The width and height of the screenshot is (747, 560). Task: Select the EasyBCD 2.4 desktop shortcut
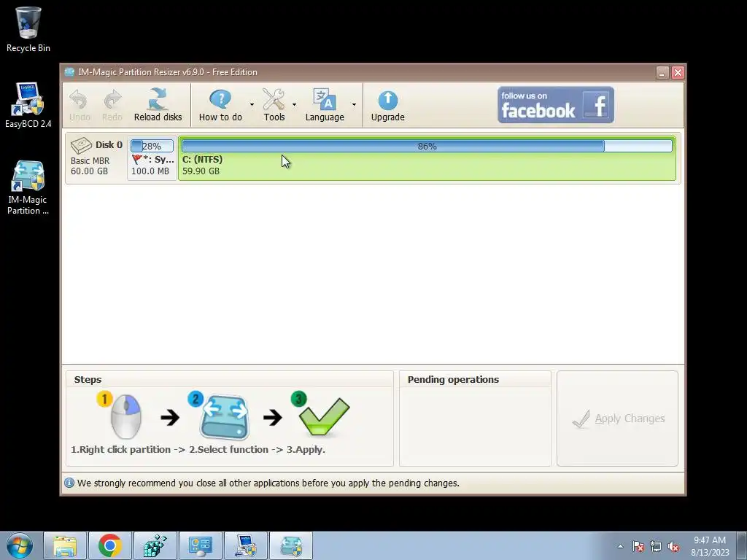pyautogui.click(x=28, y=105)
